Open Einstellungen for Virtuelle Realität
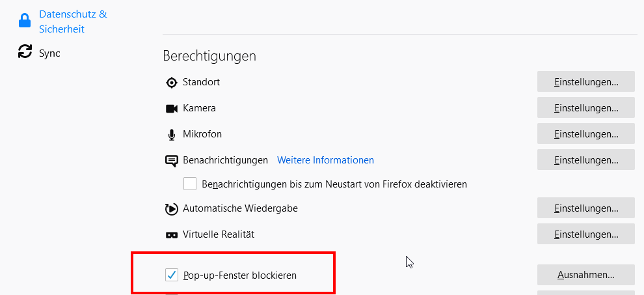Image resolution: width=644 pixels, height=295 pixels. point(585,234)
